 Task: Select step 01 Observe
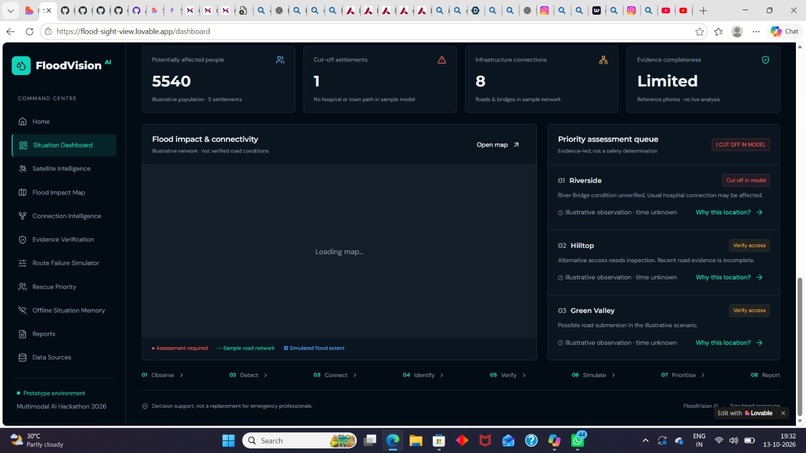point(162,375)
